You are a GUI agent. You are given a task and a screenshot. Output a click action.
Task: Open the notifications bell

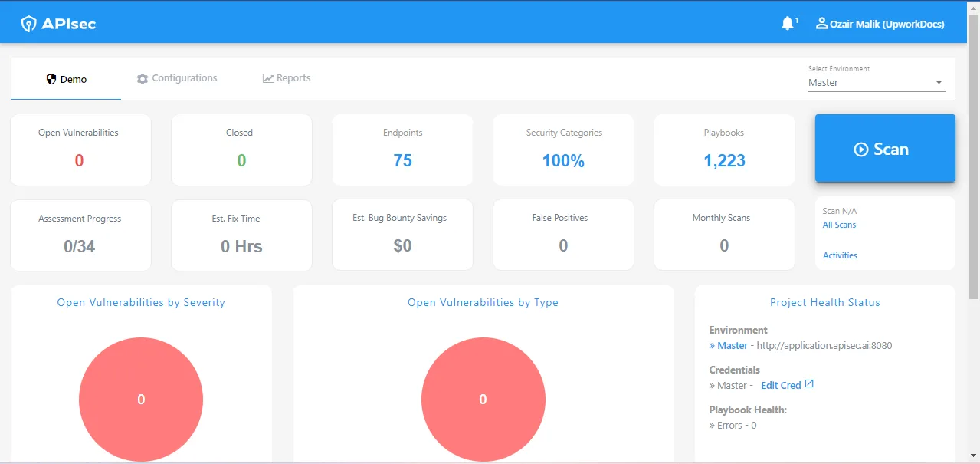[x=787, y=24]
